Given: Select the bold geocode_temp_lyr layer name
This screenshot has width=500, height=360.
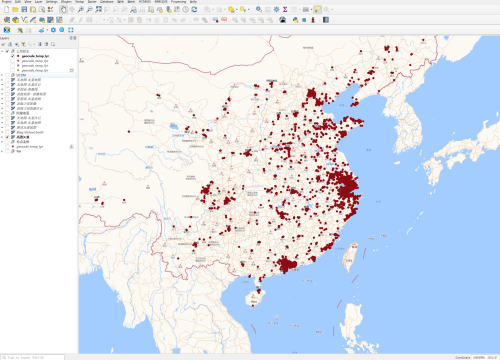Looking at the screenshot, I should pos(35,56).
